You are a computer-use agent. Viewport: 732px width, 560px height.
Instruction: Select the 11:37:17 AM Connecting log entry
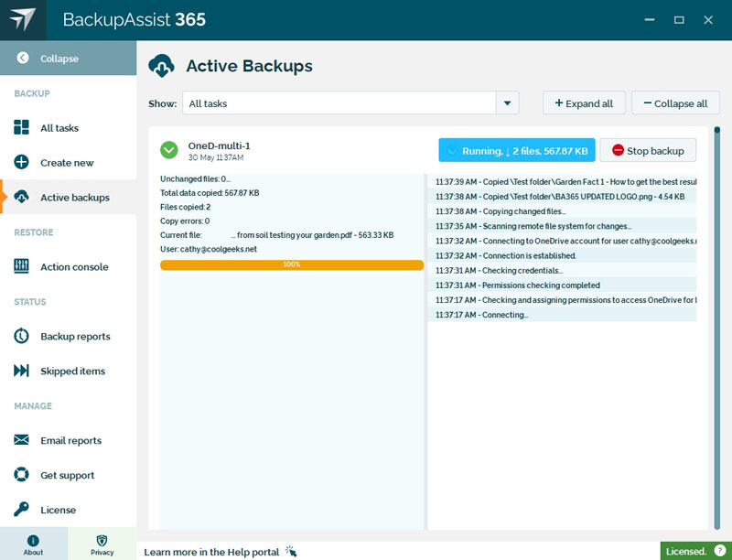point(563,315)
